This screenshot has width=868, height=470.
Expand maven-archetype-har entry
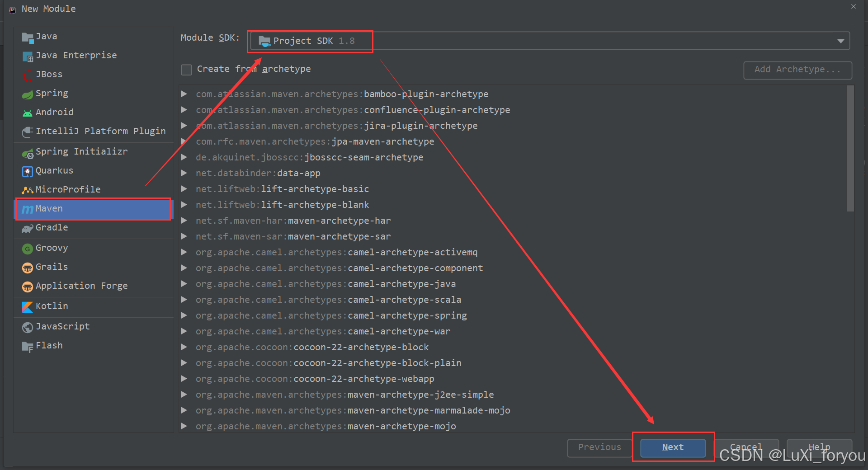[184, 221]
